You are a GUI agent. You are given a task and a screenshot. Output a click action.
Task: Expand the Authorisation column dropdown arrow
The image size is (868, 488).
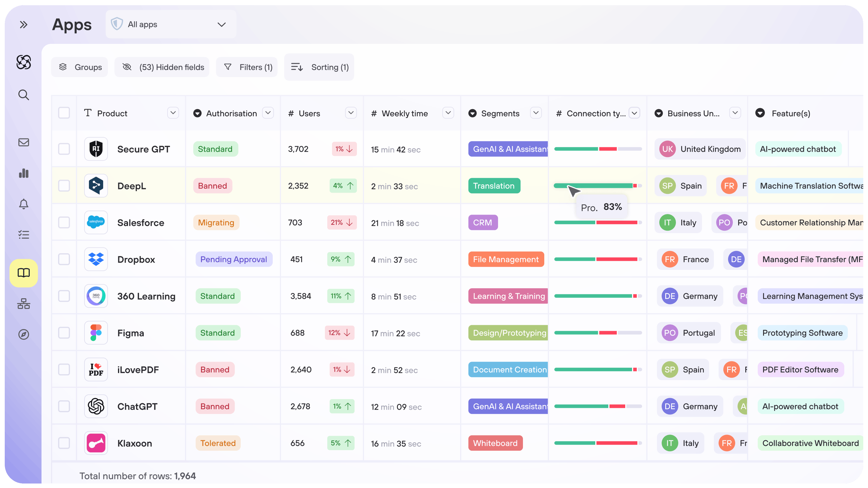(268, 113)
